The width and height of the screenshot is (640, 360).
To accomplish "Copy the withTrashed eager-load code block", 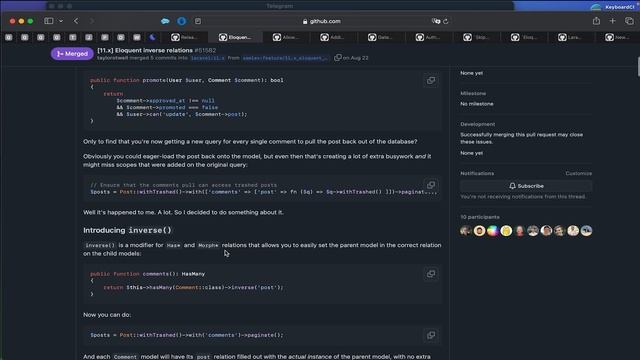I will click(x=431, y=185).
